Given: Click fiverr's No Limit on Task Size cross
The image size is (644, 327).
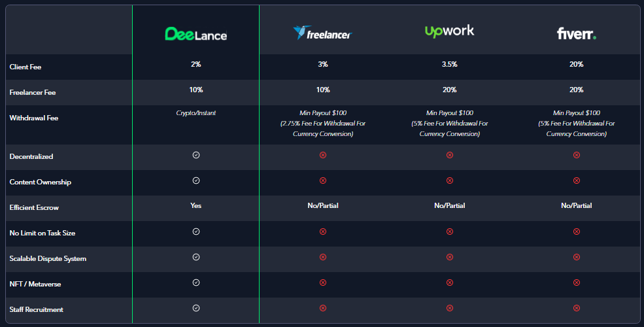Looking at the screenshot, I should coord(577,232).
